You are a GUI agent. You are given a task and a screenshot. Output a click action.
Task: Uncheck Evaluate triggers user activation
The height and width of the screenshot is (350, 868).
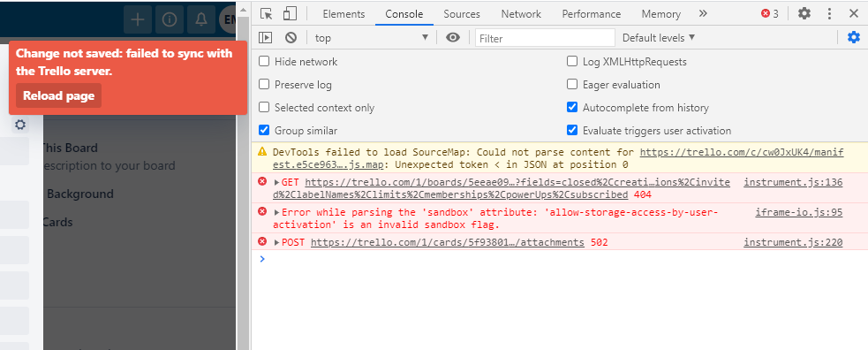572,131
